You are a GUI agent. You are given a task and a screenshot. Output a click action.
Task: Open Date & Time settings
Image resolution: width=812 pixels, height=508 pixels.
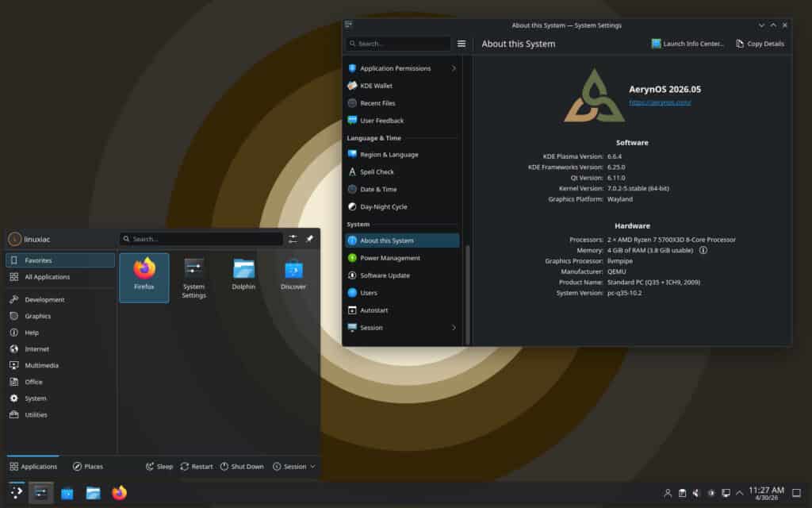pyautogui.click(x=379, y=189)
